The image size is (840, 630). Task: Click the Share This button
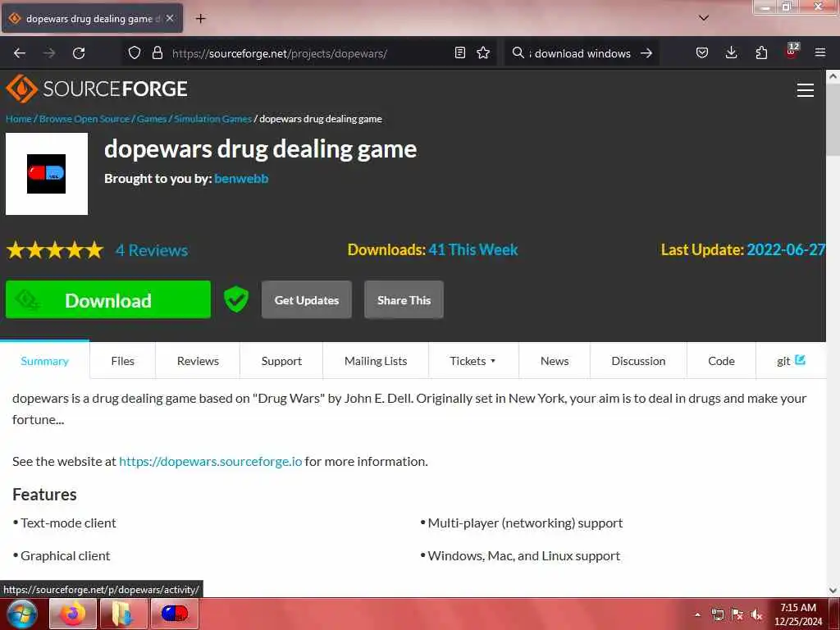click(404, 299)
